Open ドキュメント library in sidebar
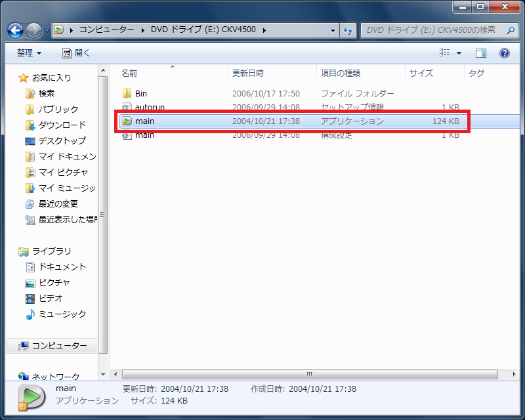The width and height of the screenshot is (525, 420). [62, 266]
